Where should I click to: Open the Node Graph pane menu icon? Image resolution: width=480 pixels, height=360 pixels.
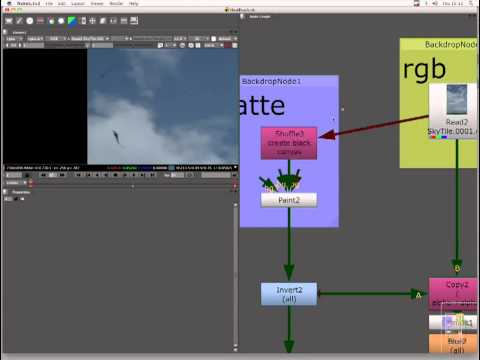tap(242, 17)
